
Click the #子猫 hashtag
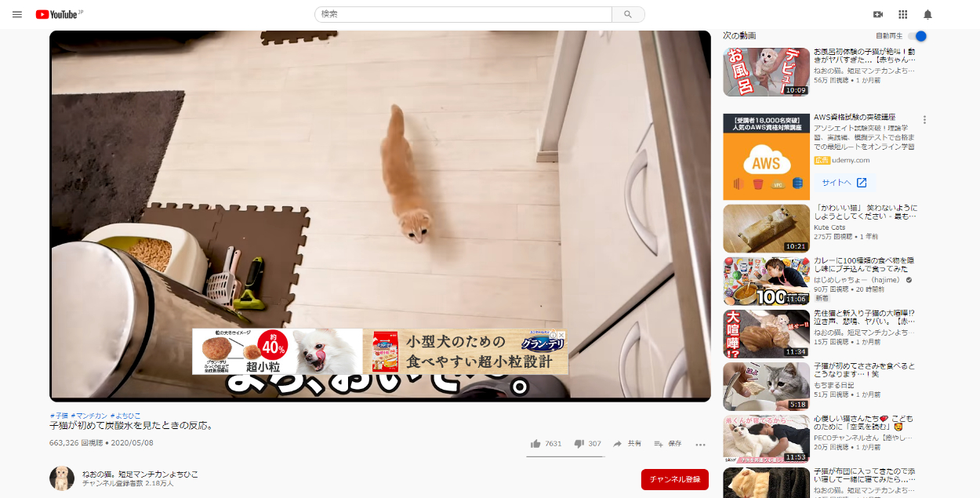[x=59, y=416]
